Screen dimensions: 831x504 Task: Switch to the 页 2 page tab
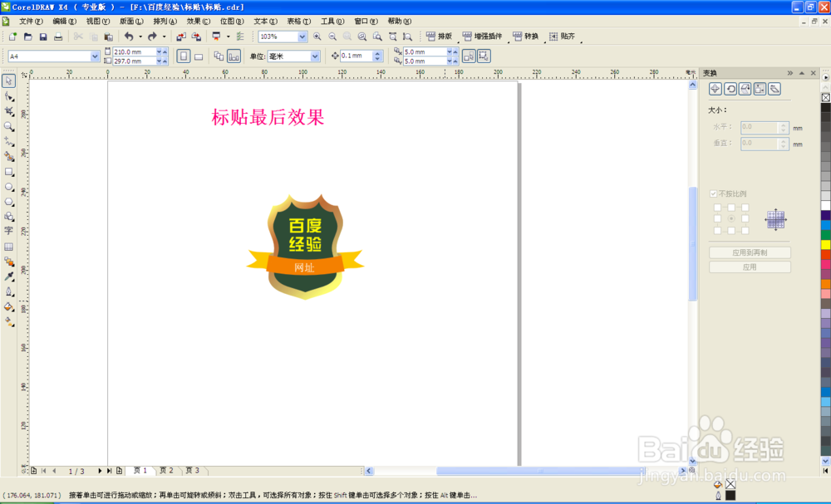point(165,470)
